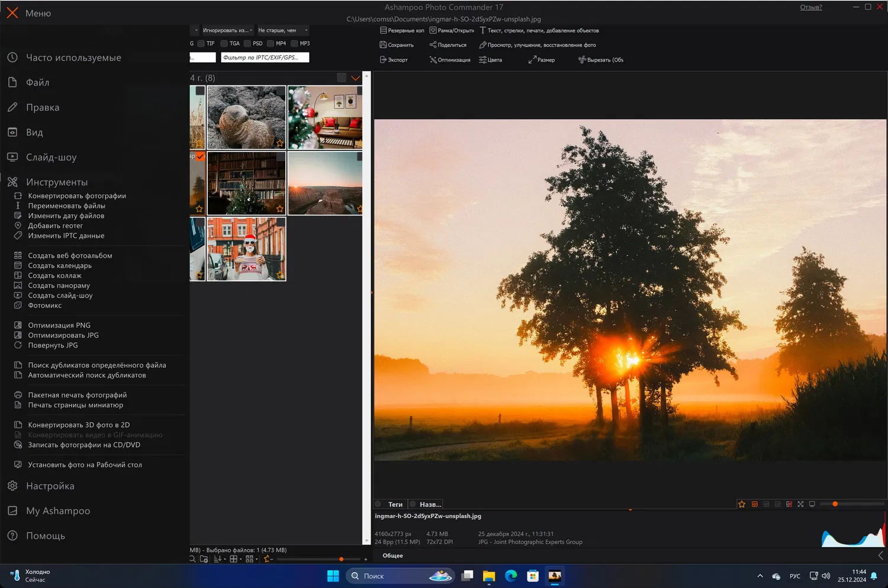Open Microsoft Edge from the taskbar

[511, 576]
